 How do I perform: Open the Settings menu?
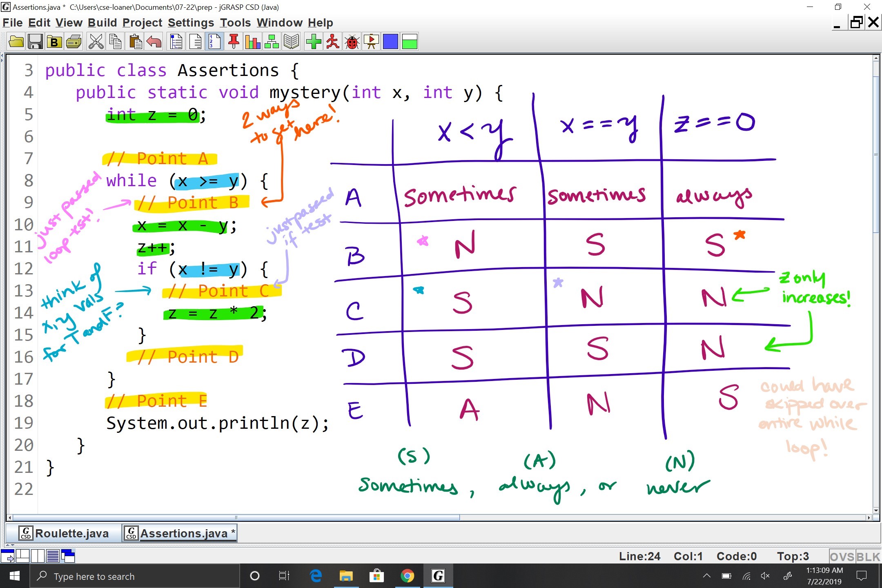[190, 22]
